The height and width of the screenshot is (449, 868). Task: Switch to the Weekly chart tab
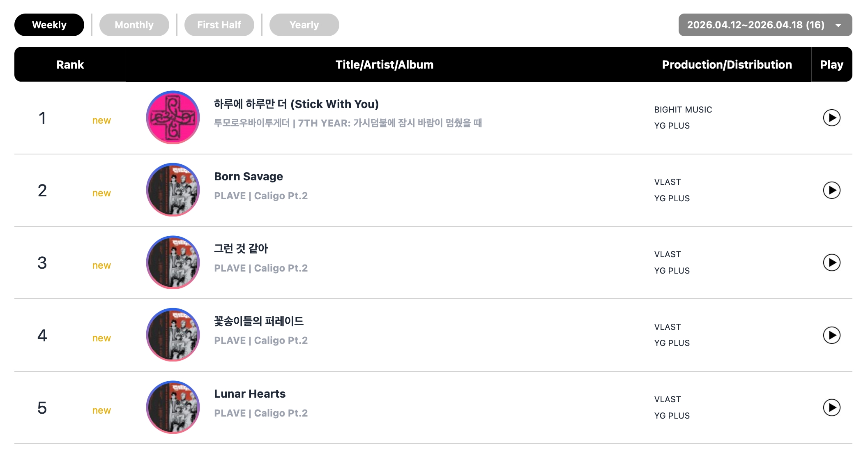(49, 25)
